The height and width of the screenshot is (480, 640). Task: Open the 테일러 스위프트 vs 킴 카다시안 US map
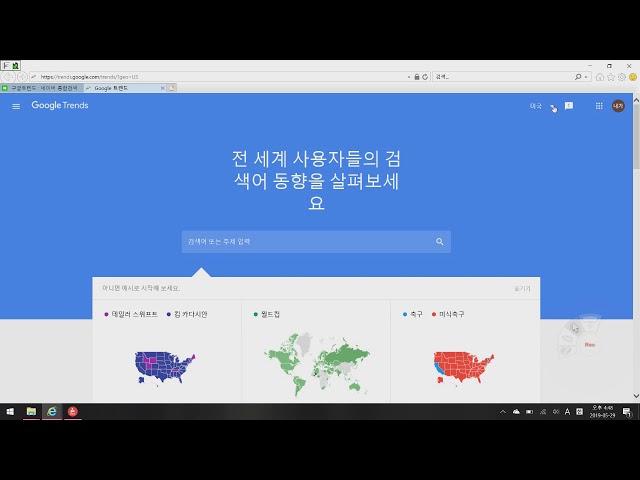(x=165, y=367)
